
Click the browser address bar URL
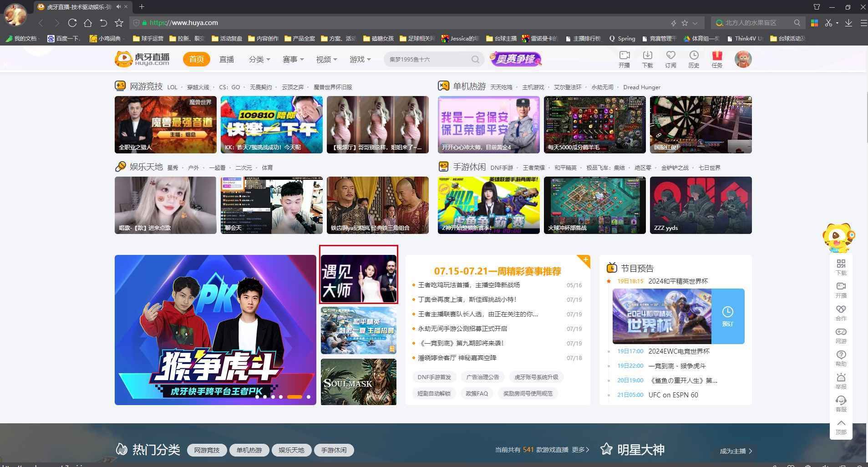tap(183, 23)
